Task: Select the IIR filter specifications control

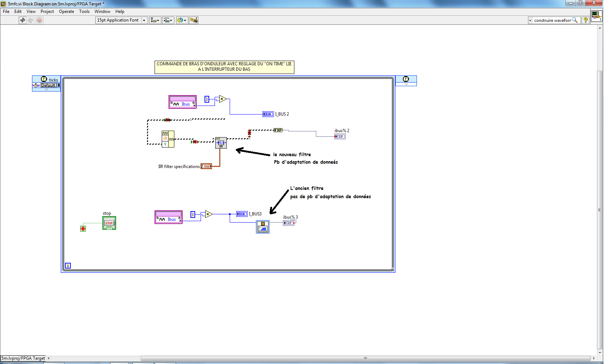Action: 206,166
